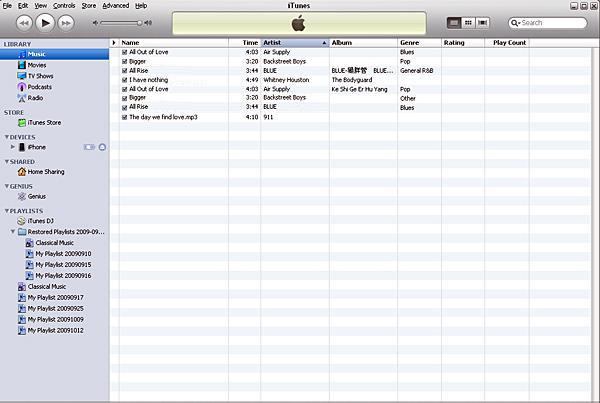Uncheck The day we find love.mp3 checkbox
The height and width of the screenshot is (403, 600).
click(124, 117)
